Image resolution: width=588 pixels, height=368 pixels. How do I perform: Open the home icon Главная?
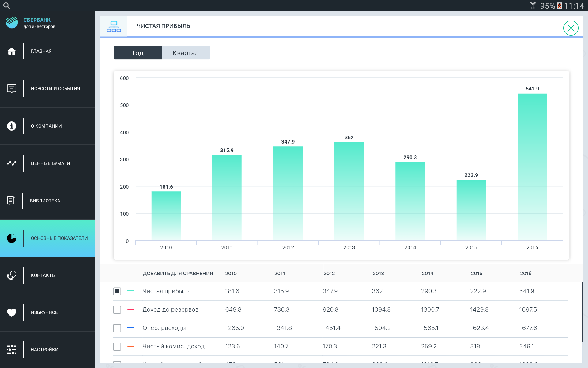(12, 51)
